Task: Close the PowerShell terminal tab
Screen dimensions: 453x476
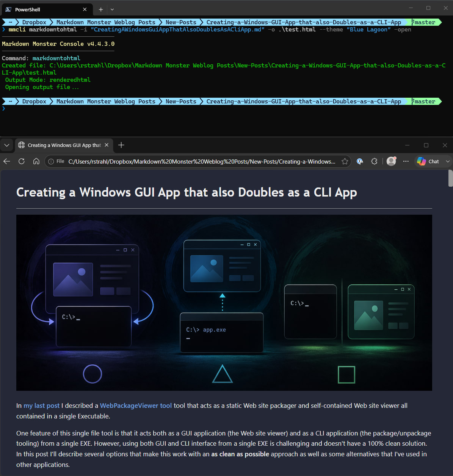Action: 85,9
